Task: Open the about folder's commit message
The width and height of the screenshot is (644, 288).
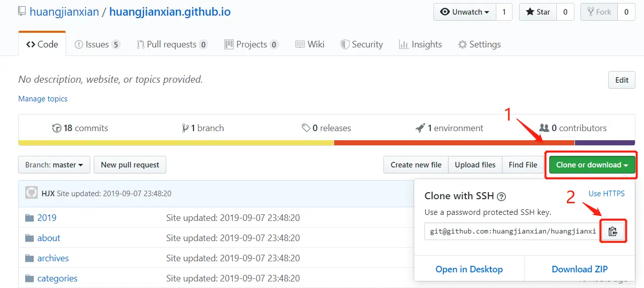Action: tap(233, 238)
